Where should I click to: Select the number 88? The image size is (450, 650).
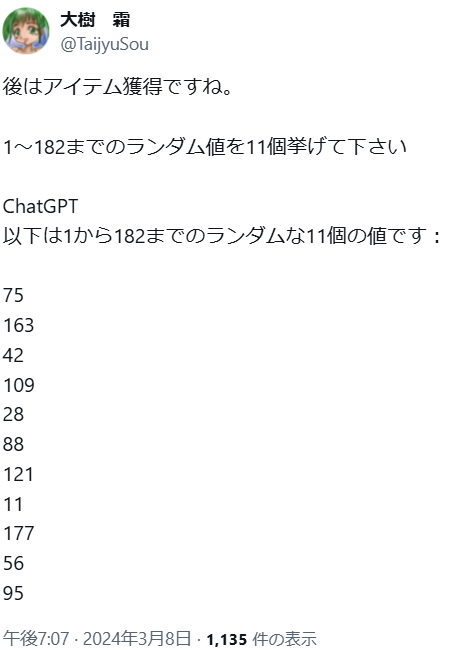[13, 444]
